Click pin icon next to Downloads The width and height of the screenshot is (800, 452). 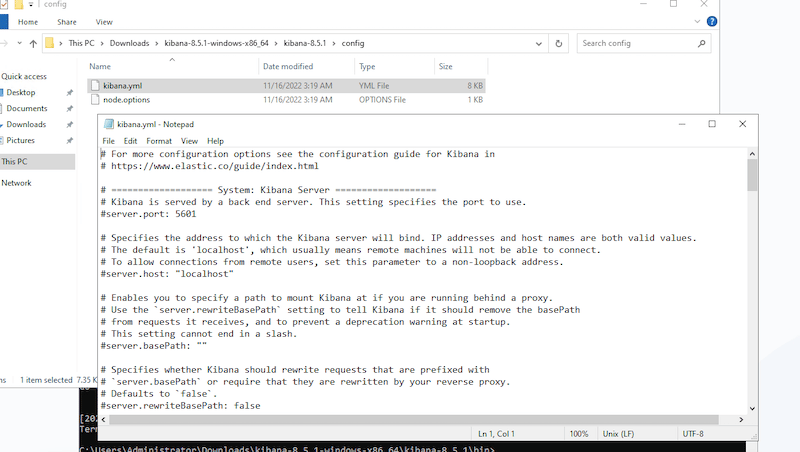[x=69, y=124]
